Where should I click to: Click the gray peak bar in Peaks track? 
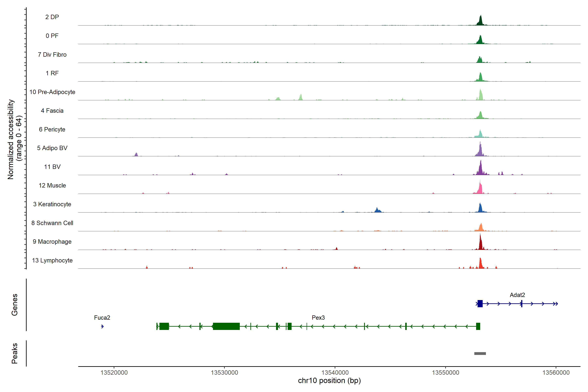pyautogui.click(x=480, y=353)
